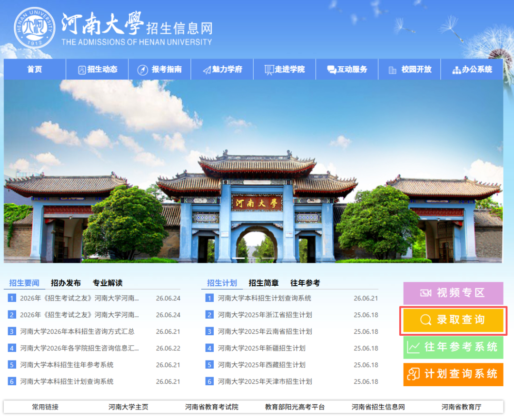This screenshot has width=514, height=420.
Task: Open the 报考指南 navigation menu
Action: pyautogui.click(x=159, y=70)
